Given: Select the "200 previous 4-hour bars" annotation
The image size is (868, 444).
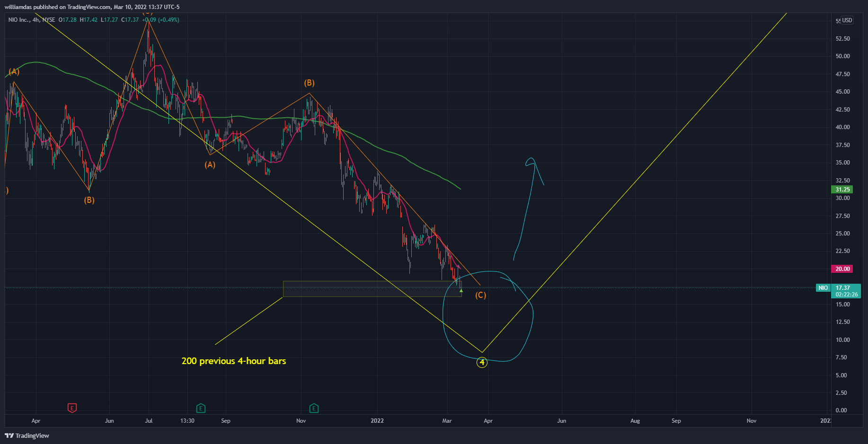Looking at the screenshot, I should [x=234, y=361].
